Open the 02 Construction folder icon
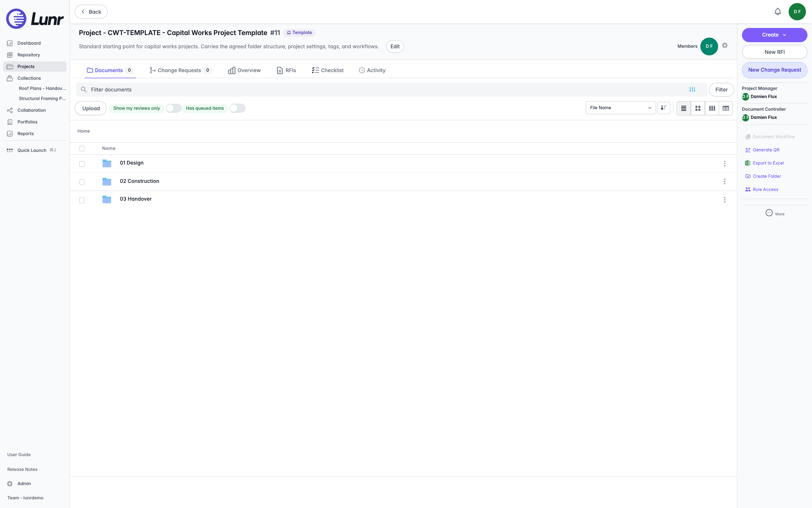The width and height of the screenshot is (812, 508). pyautogui.click(x=107, y=181)
